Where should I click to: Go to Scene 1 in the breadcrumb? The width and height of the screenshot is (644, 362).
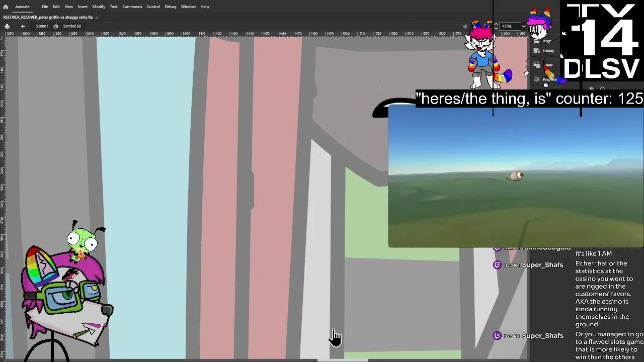[42, 26]
